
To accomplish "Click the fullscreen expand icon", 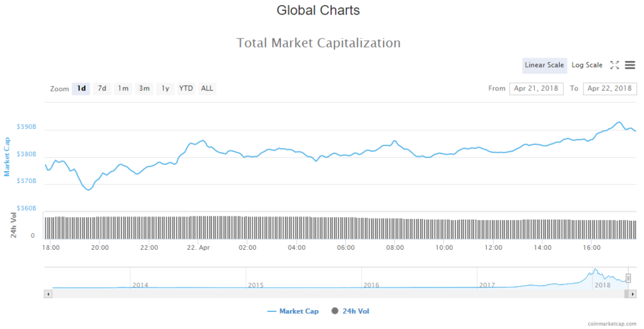I will [615, 65].
